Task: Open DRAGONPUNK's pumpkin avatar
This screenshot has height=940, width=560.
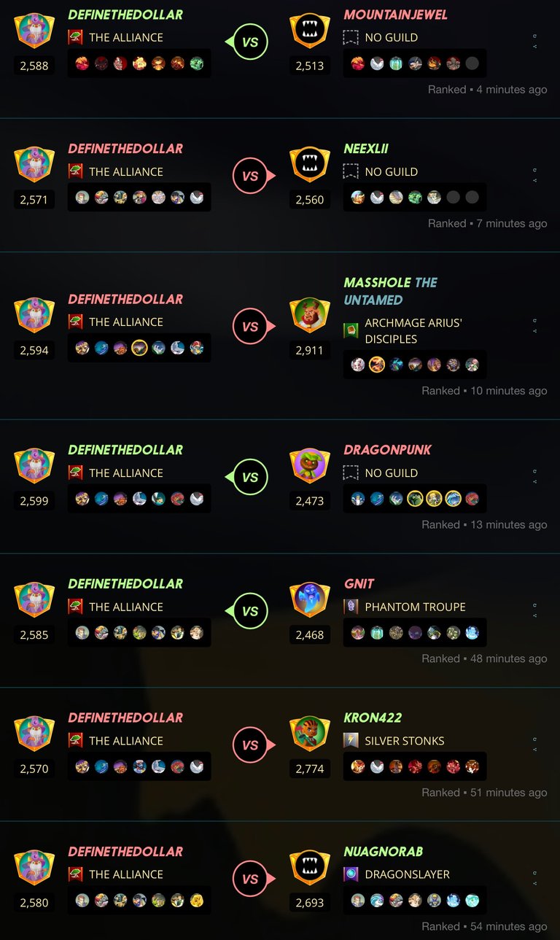Action: click(x=309, y=466)
